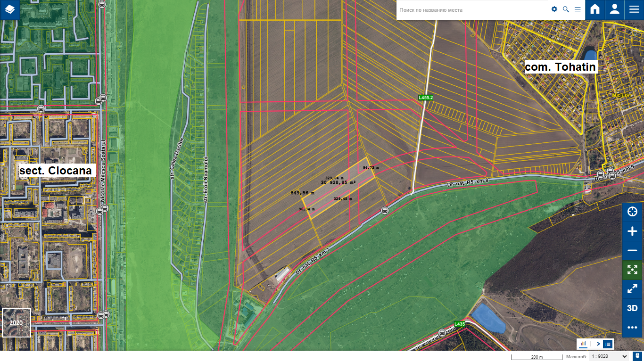Open search settings gear
The height and width of the screenshot is (362, 644).
pos(554,9)
